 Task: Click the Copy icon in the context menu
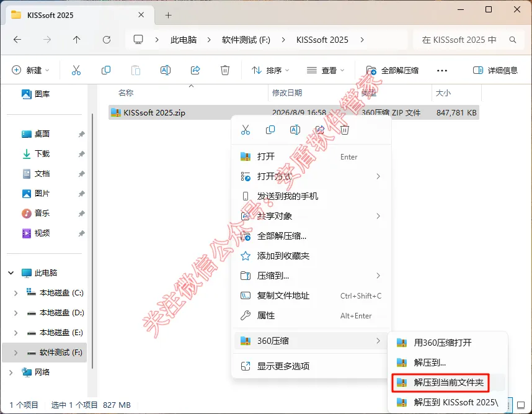coord(270,130)
